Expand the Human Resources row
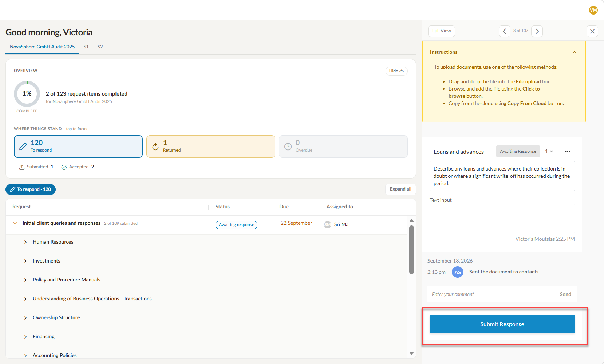The height and width of the screenshot is (364, 604). coord(25,242)
